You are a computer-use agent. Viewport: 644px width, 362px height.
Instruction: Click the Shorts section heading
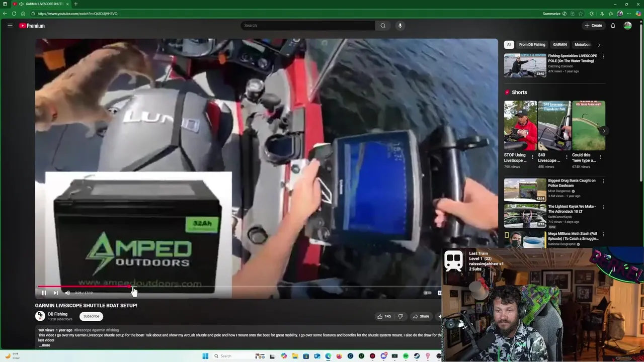519,93
